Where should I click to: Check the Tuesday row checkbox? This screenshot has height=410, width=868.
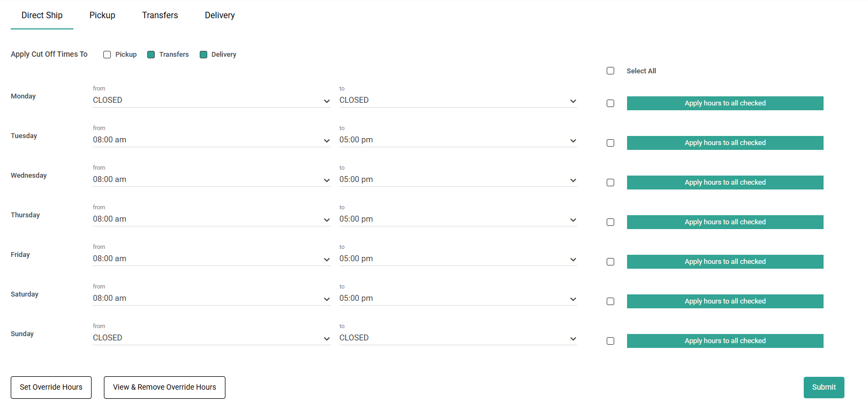[x=610, y=143]
